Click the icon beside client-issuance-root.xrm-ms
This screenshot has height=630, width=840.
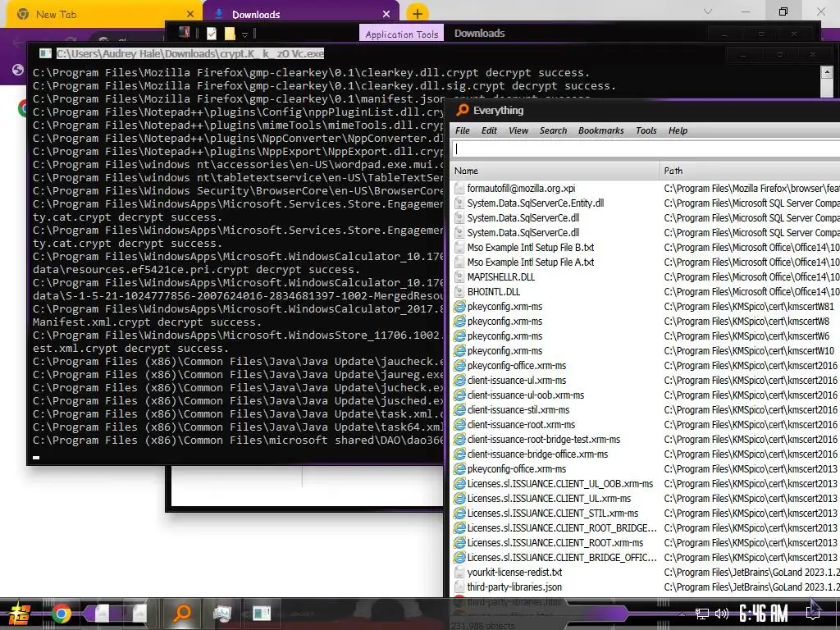click(459, 425)
